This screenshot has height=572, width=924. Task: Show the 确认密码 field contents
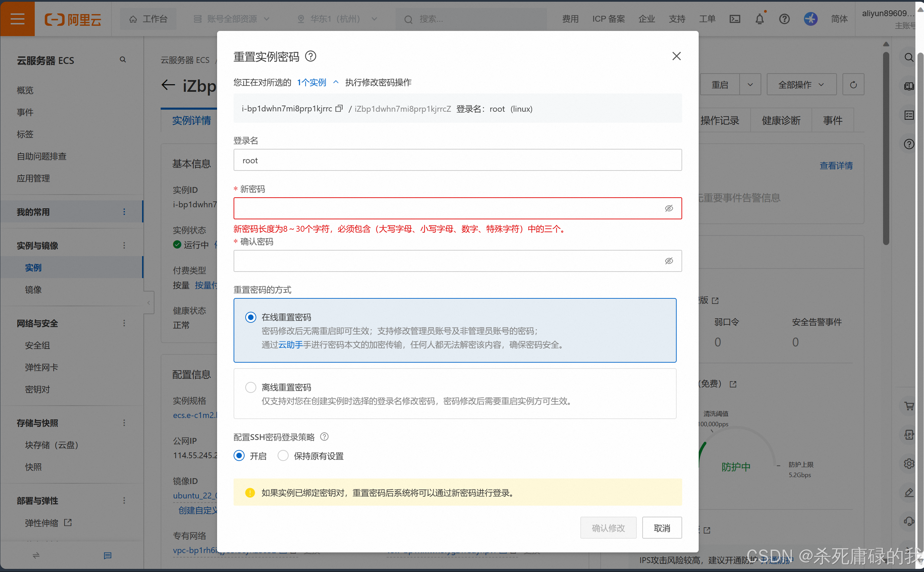669,261
